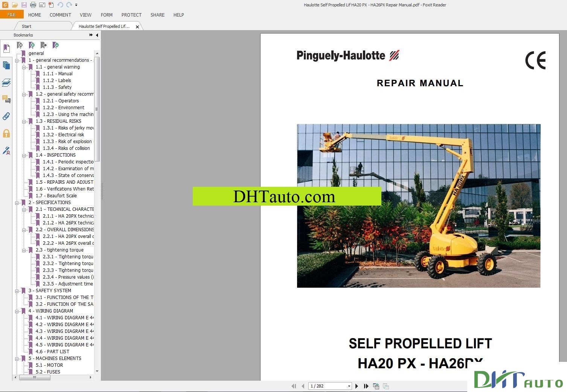567x392 pixels.
Task: Select the '1.1.1 - Manual' bookmark
Action: pyautogui.click(x=58, y=74)
